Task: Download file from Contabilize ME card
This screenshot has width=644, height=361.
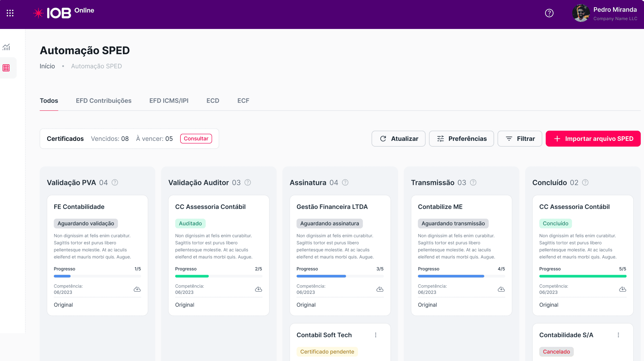Action: click(501, 289)
